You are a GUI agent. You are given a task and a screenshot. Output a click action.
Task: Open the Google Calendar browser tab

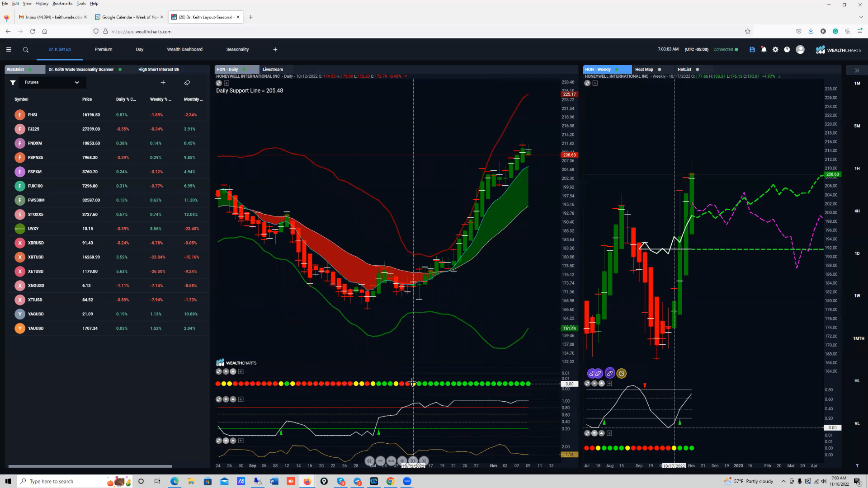coord(129,17)
